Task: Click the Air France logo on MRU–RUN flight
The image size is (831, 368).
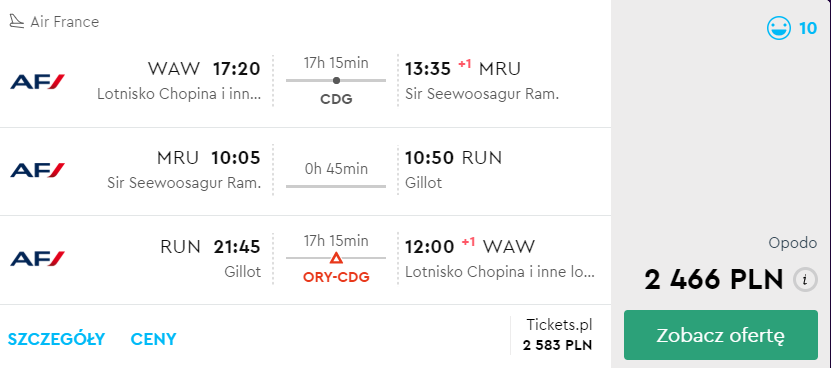Action: point(37,170)
